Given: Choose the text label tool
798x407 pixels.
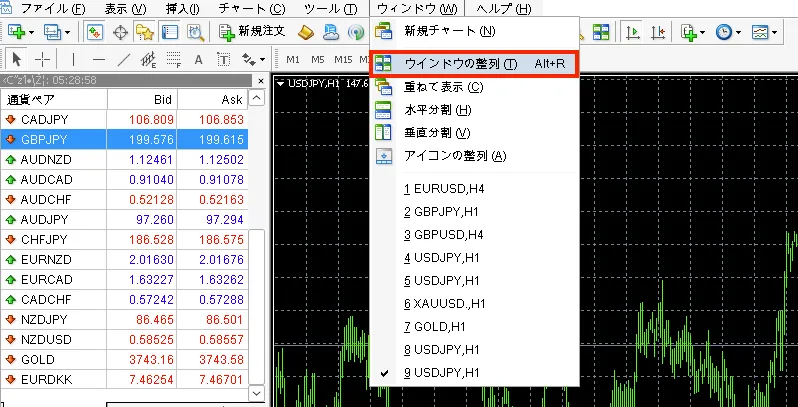Looking at the screenshot, I should [198, 59].
